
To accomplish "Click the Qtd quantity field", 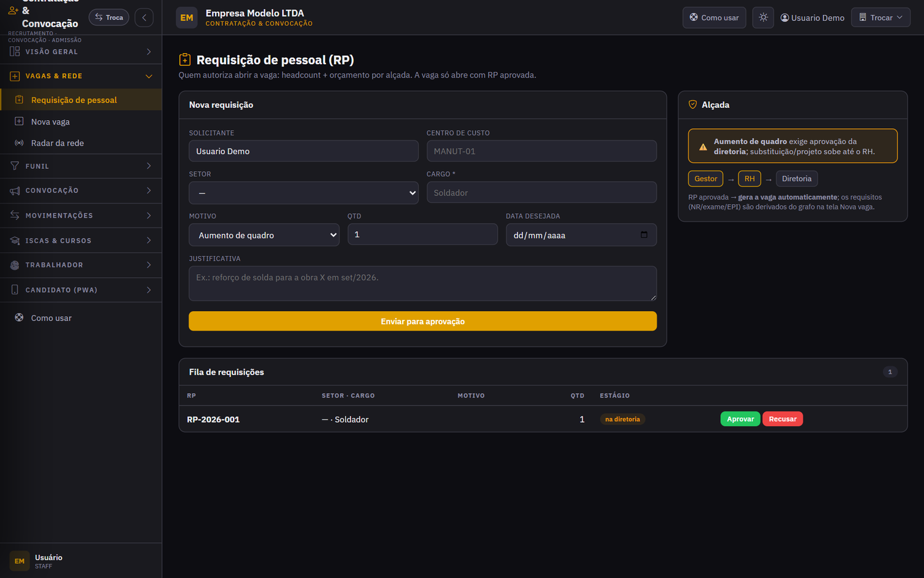I will click(423, 234).
